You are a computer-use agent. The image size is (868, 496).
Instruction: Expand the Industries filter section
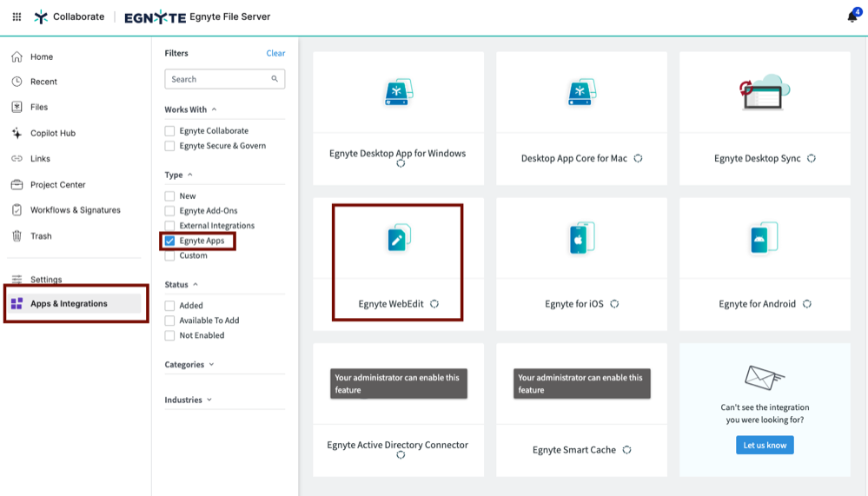(x=187, y=400)
